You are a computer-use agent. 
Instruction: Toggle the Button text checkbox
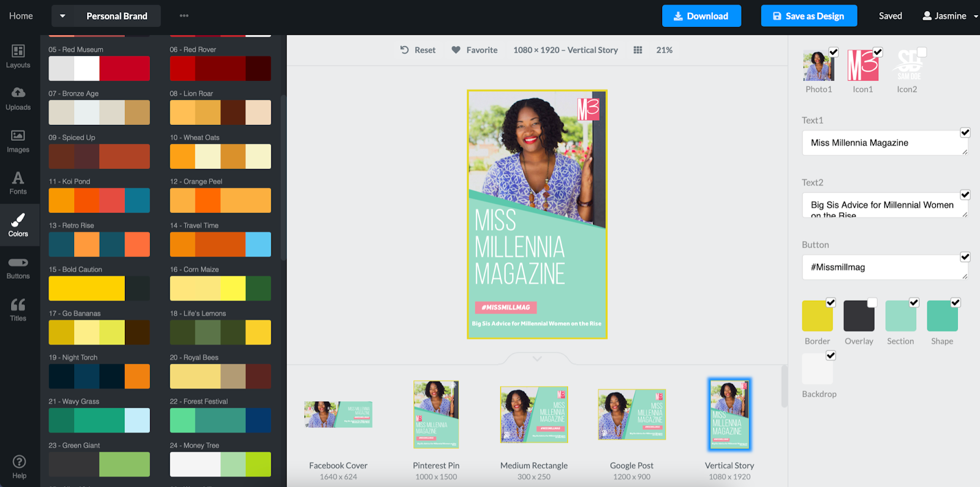click(x=965, y=257)
